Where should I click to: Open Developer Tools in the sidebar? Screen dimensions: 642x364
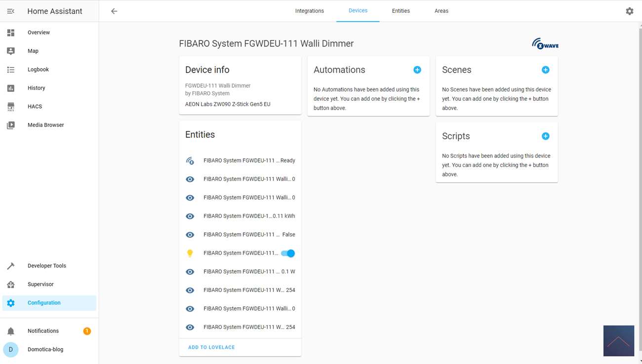pyautogui.click(x=46, y=266)
